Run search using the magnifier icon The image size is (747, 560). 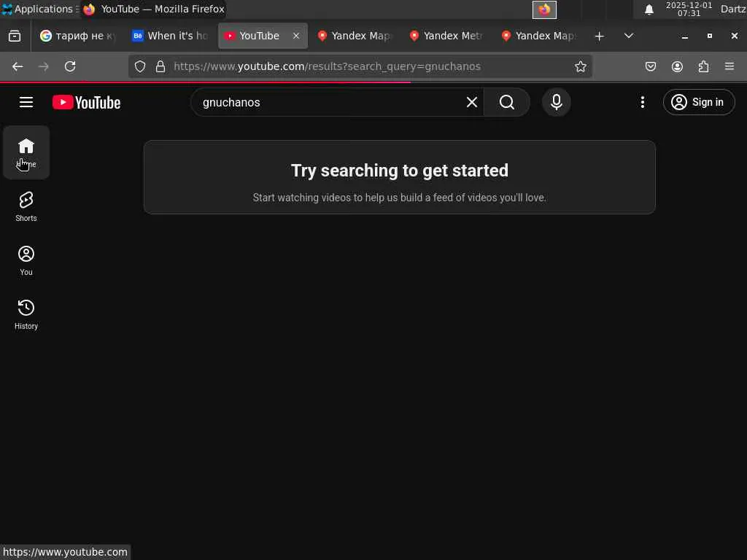tap(507, 102)
